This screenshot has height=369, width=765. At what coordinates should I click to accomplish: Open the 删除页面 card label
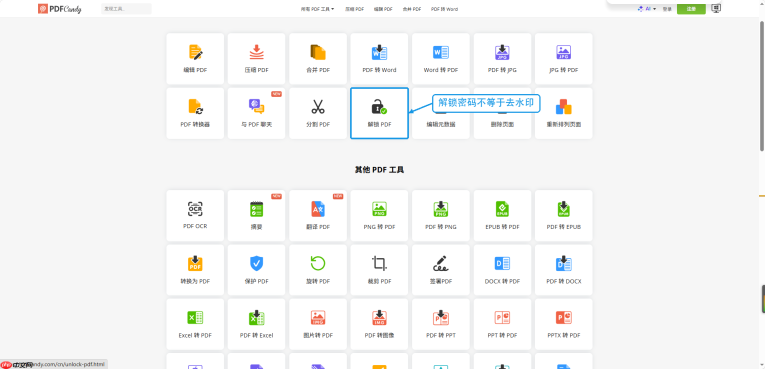502,124
